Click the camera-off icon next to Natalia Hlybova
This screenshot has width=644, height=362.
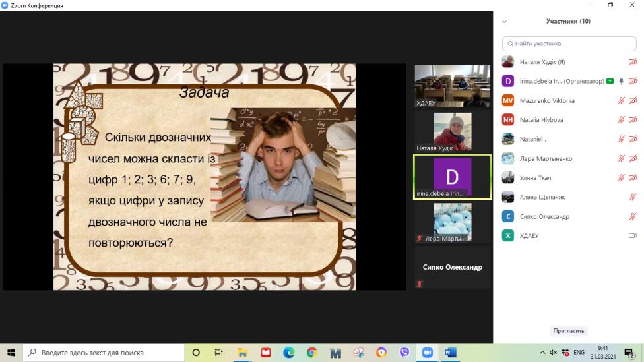(x=633, y=120)
